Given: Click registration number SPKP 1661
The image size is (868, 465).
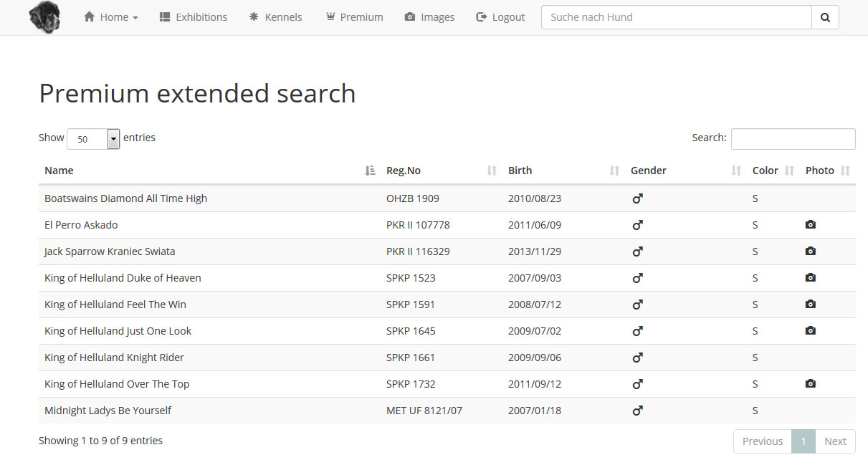Looking at the screenshot, I should click(x=411, y=358).
